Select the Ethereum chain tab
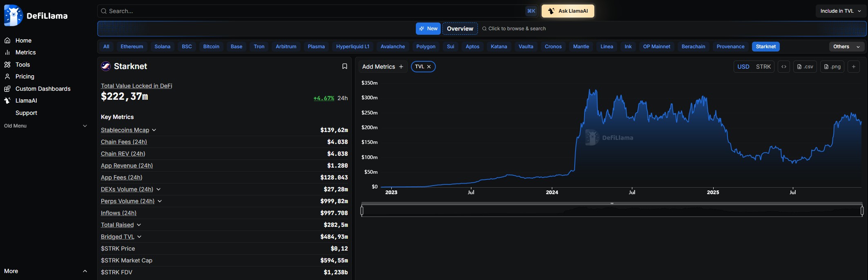This screenshot has height=280, width=868. 132,47
